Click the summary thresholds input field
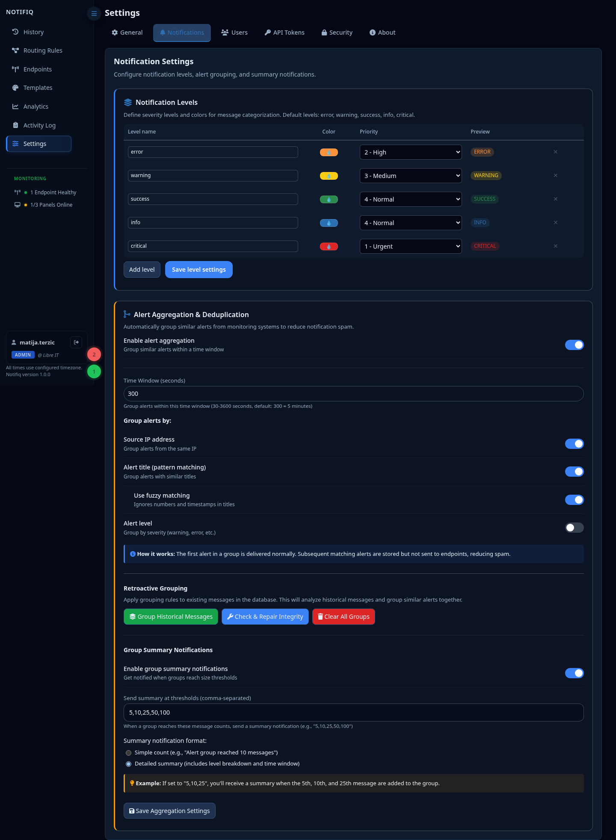This screenshot has width=616, height=840. (x=354, y=712)
